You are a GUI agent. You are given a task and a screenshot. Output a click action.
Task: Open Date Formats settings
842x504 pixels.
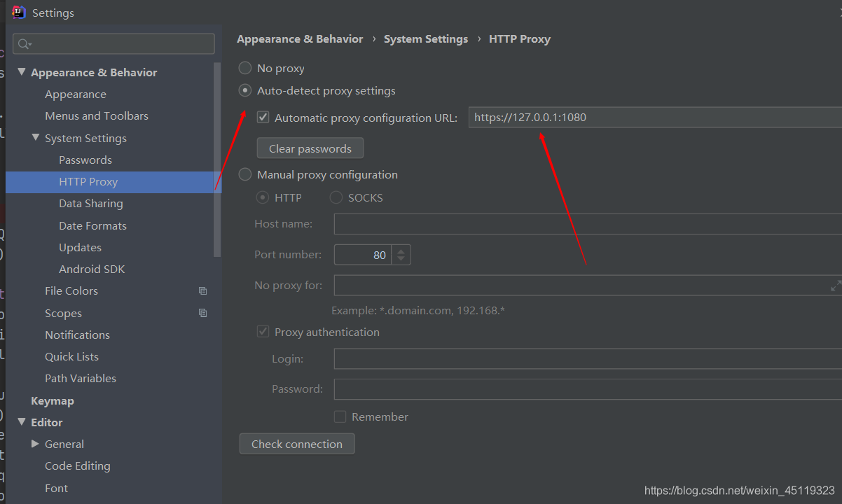click(x=92, y=226)
